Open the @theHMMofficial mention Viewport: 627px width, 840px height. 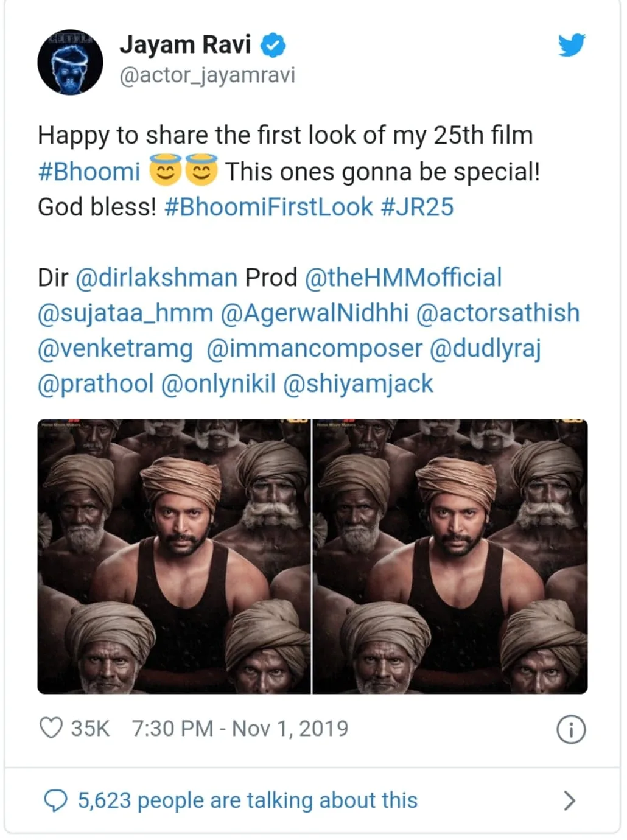[x=403, y=278]
